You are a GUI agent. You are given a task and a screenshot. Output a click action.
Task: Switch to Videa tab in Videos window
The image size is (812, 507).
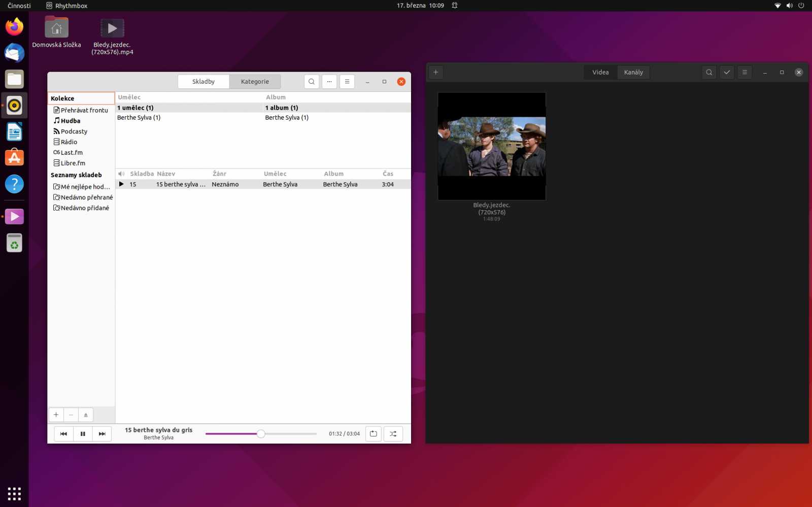pos(600,73)
